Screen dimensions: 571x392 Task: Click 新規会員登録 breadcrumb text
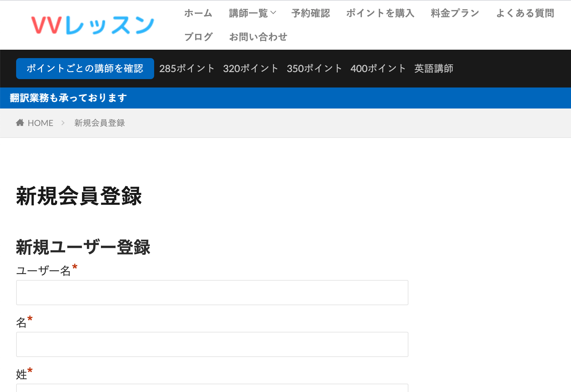(x=99, y=123)
